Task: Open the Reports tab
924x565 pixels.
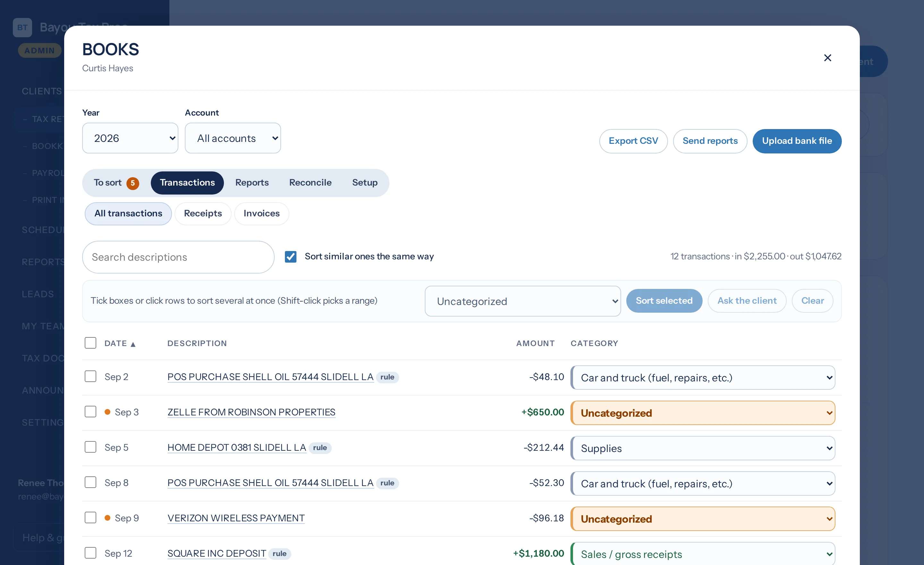Action: (252, 183)
